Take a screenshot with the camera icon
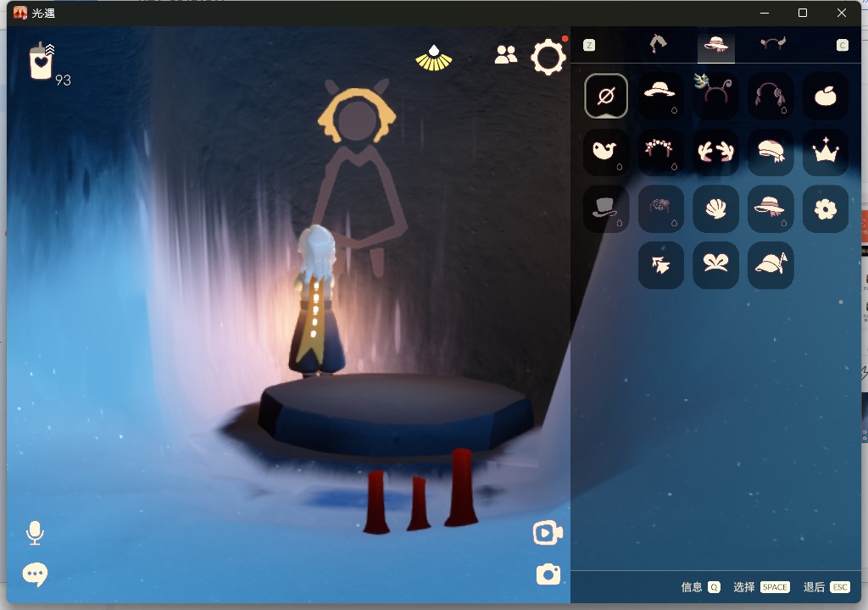868x610 pixels. (x=548, y=574)
